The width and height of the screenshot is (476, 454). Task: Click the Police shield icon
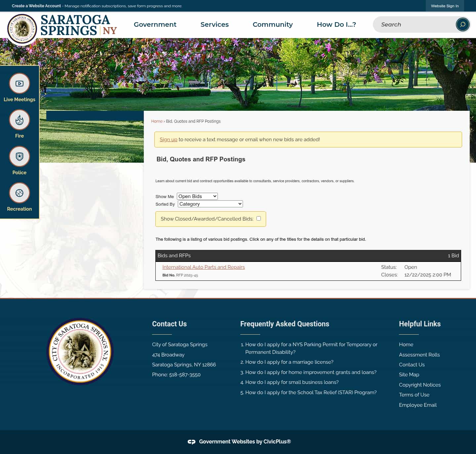coord(19,156)
